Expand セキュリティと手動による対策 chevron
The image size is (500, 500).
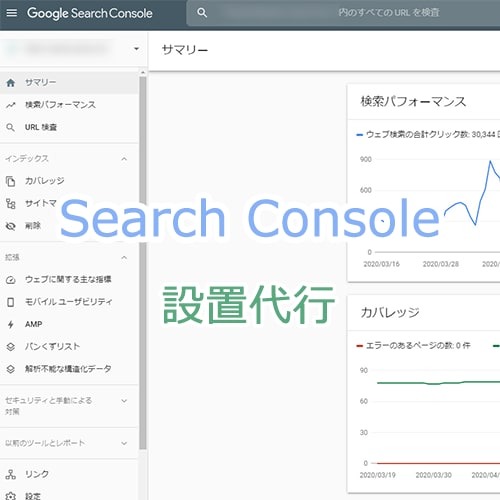pos(124,401)
